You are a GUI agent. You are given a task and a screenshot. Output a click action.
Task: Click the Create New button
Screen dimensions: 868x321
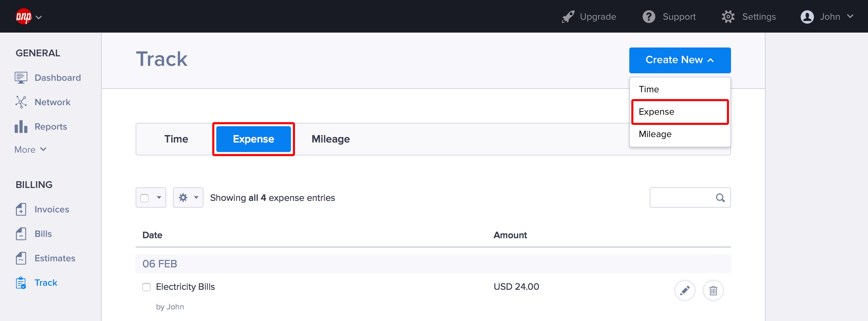680,60
